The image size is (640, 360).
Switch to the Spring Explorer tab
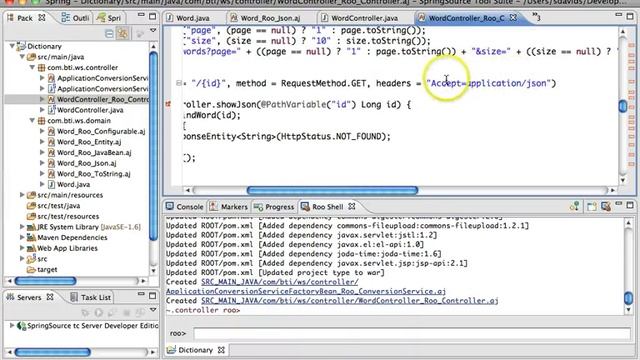(x=109, y=18)
